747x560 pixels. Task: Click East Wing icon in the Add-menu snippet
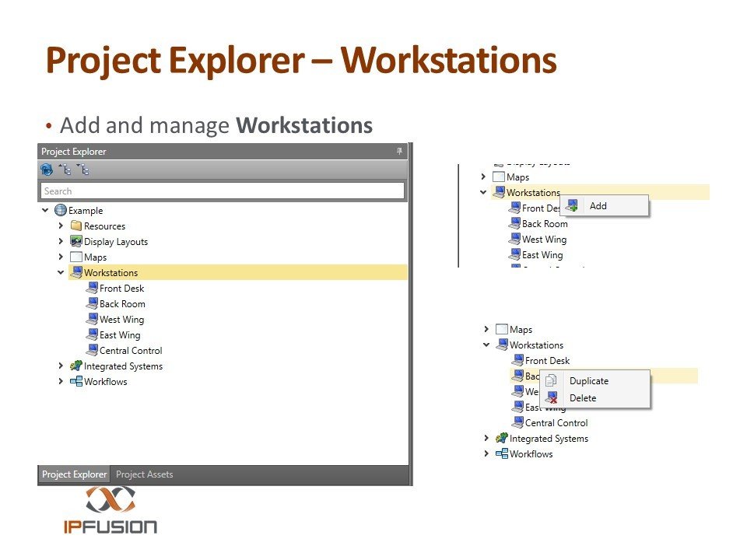pyautogui.click(x=514, y=254)
